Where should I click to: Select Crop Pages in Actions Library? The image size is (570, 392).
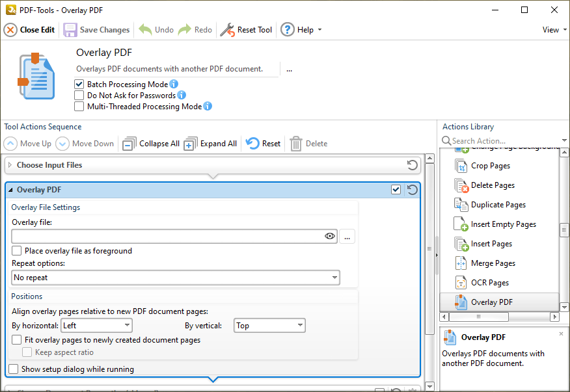click(x=490, y=166)
